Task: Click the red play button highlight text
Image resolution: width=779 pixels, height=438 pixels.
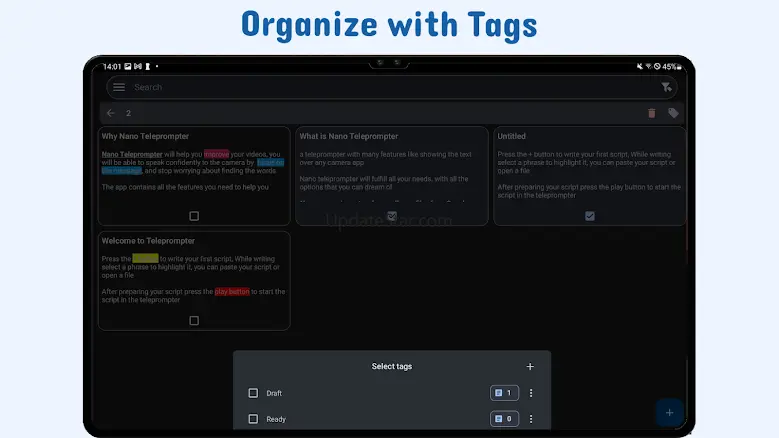Action: [232, 292]
